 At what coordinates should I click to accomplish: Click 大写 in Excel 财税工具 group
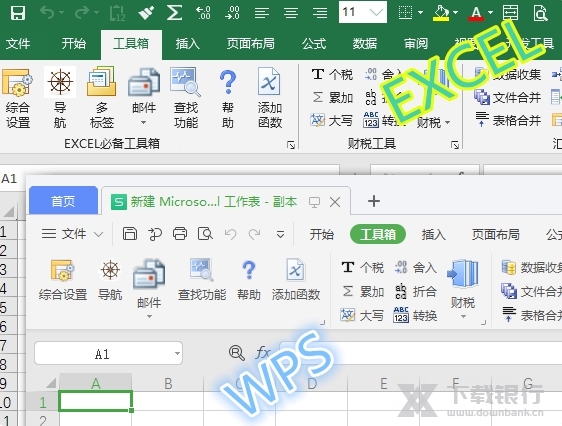331,120
